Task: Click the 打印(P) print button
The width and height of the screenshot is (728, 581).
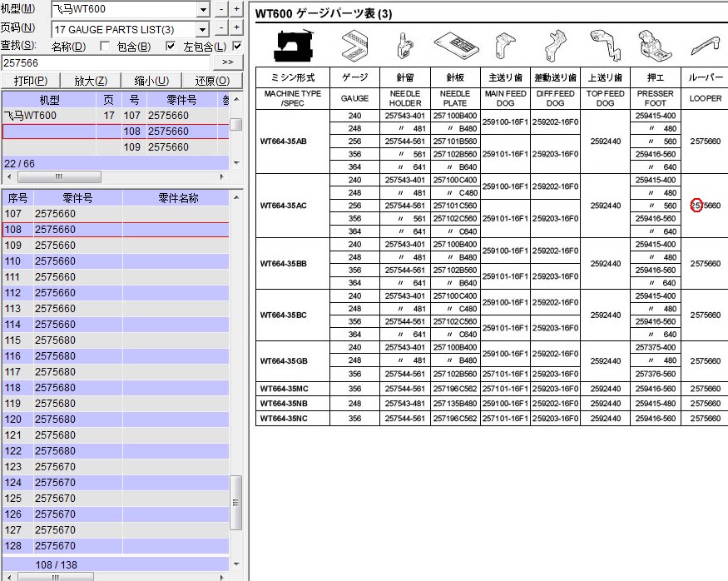Action: (x=31, y=81)
